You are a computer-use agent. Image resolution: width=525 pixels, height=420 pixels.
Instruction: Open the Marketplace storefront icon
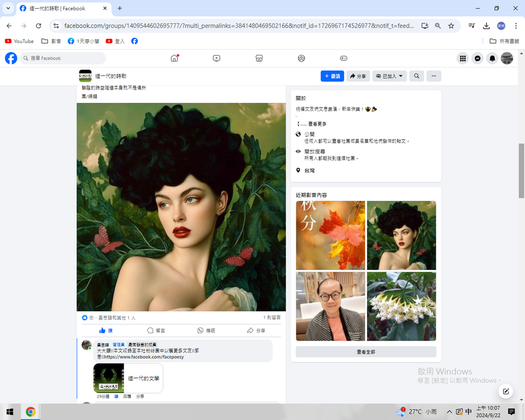[259, 58]
